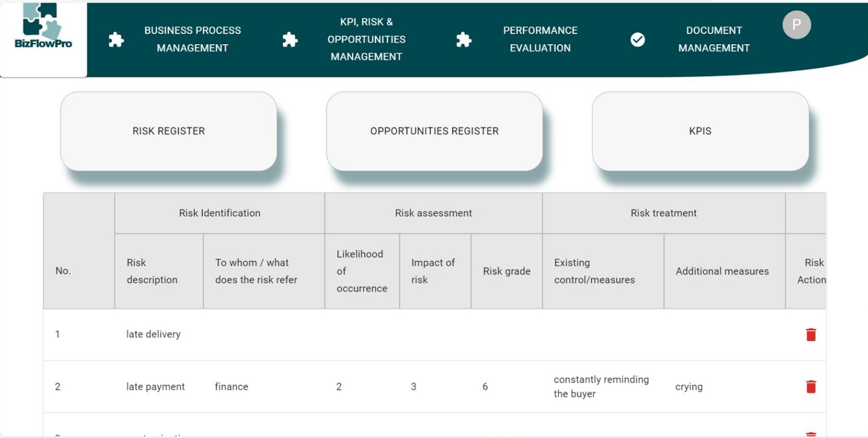
Task: Open Business Process Management menu
Action: point(193,39)
